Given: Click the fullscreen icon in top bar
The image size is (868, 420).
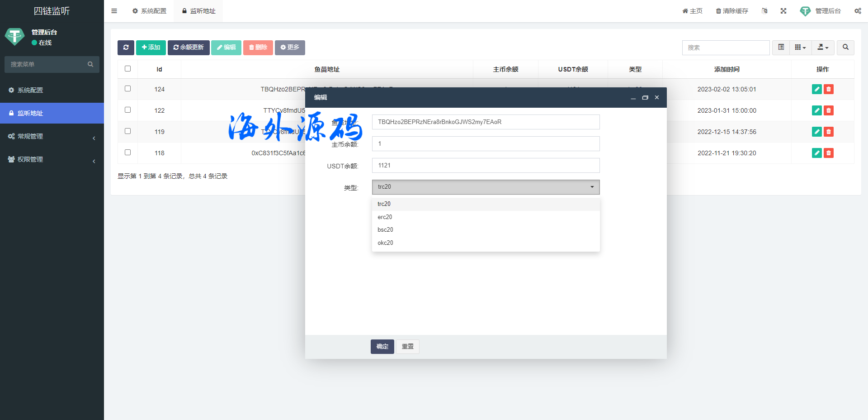Looking at the screenshot, I should (783, 11).
